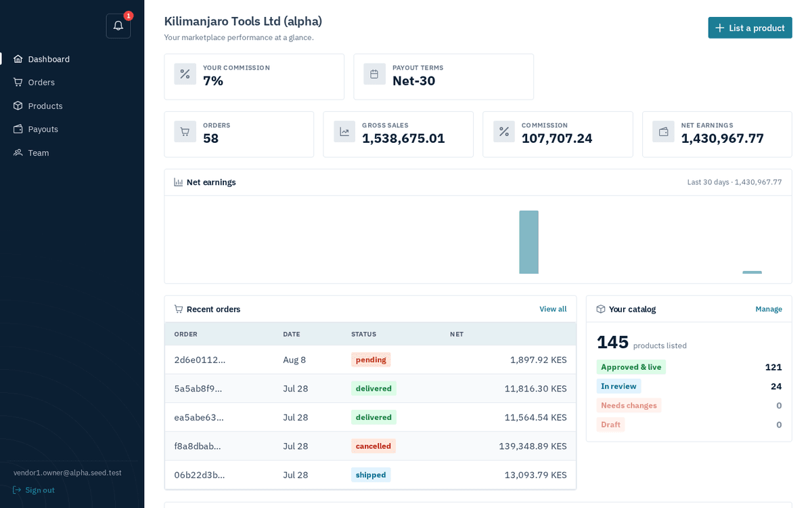The image size is (812, 508).
Task: Click the wallet icon on Net Earnings card
Action: [663, 131]
